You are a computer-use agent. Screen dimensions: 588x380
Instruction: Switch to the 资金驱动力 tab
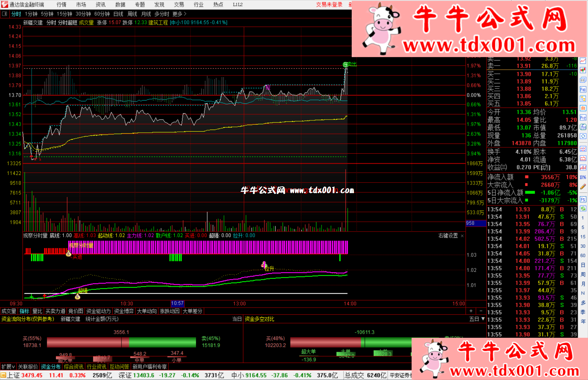point(98,311)
